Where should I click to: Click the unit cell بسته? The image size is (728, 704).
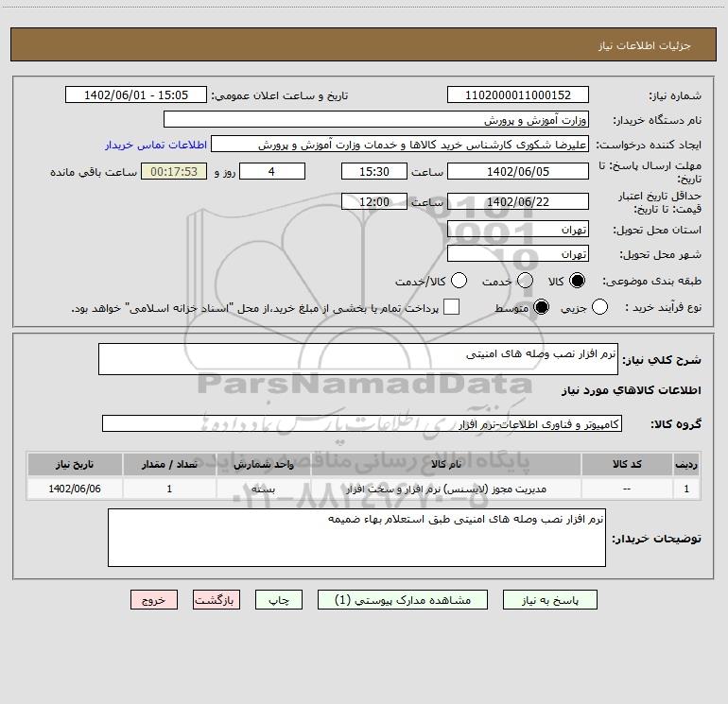tap(263, 489)
